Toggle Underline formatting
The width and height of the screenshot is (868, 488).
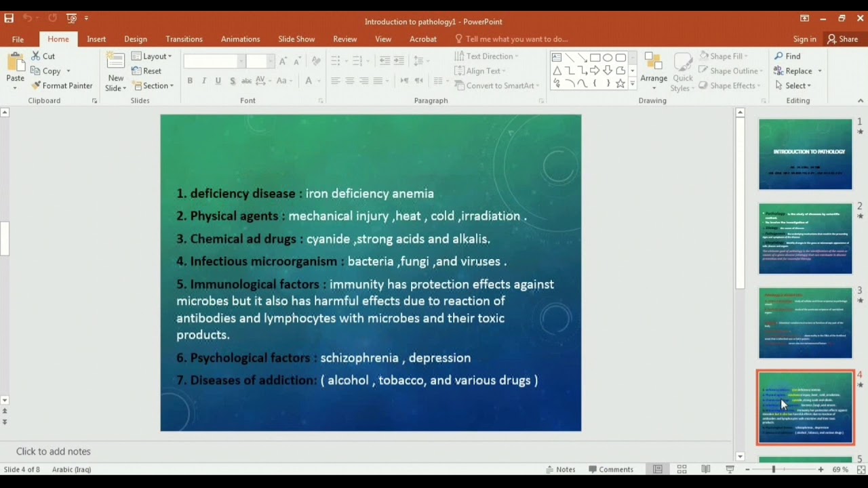click(x=218, y=81)
